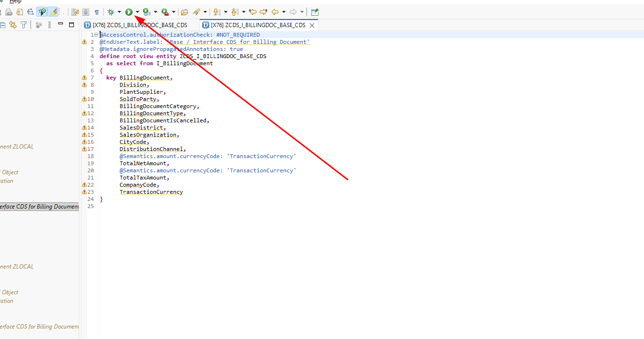The image size is (644, 339).
Task: Click warning marker on line 23
Action: tap(84, 192)
